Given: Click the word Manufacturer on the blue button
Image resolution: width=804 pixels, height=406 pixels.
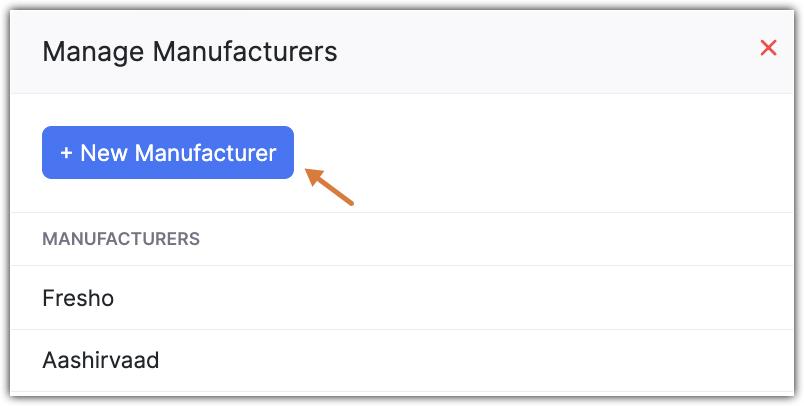Looking at the screenshot, I should pos(205,153).
